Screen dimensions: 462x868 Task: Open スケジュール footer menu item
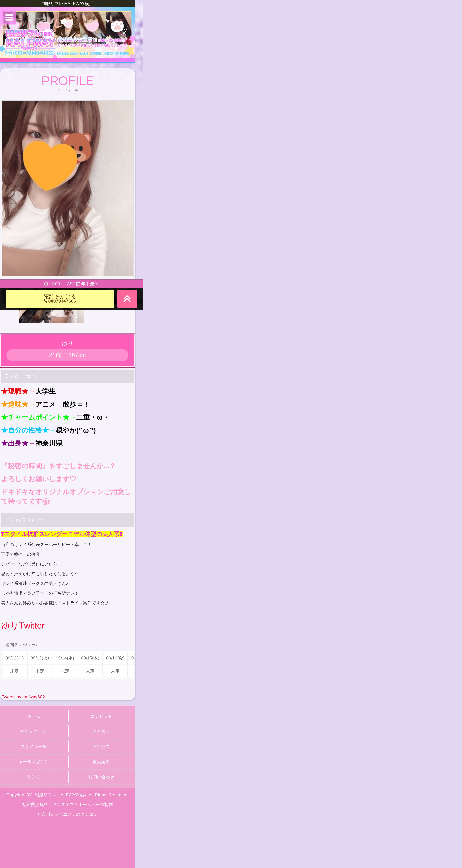coord(34,747)
